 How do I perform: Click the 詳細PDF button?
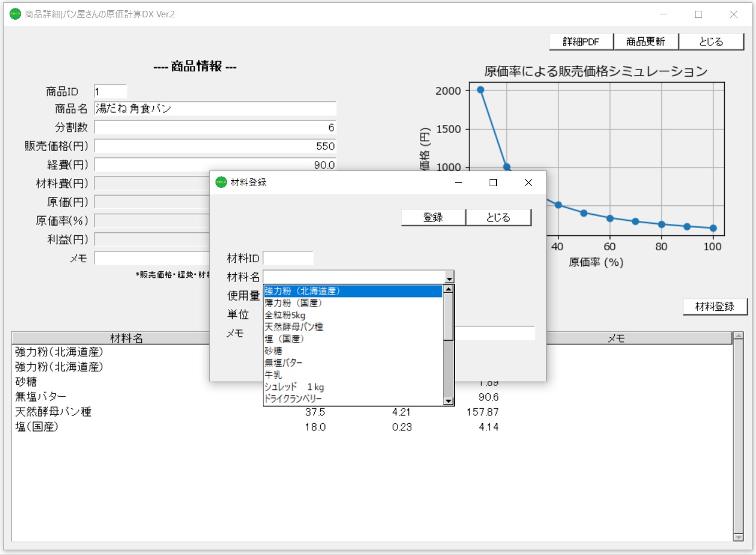[581, 42]
